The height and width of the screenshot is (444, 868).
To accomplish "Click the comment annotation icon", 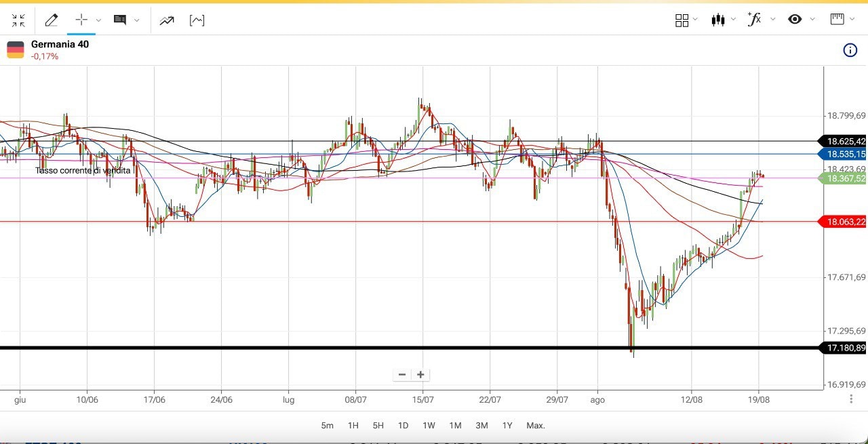I will (120, 20).
